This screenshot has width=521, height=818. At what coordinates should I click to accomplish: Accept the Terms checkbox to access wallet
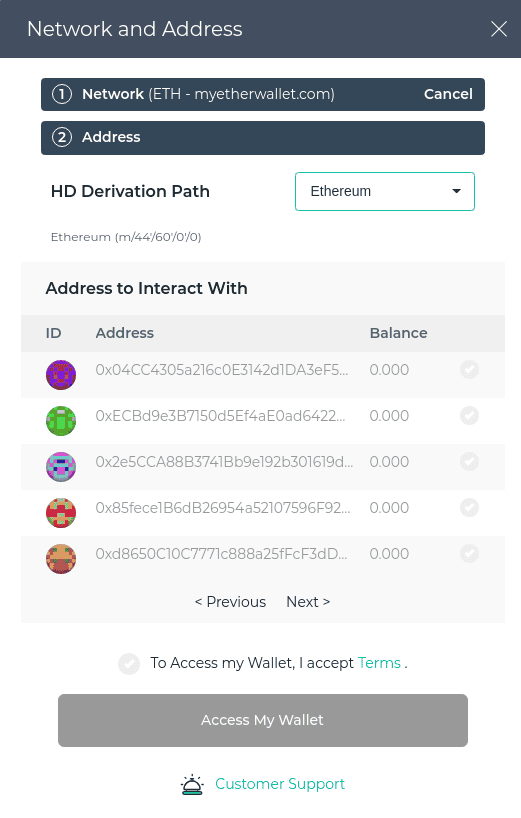(x=129, y=664)
